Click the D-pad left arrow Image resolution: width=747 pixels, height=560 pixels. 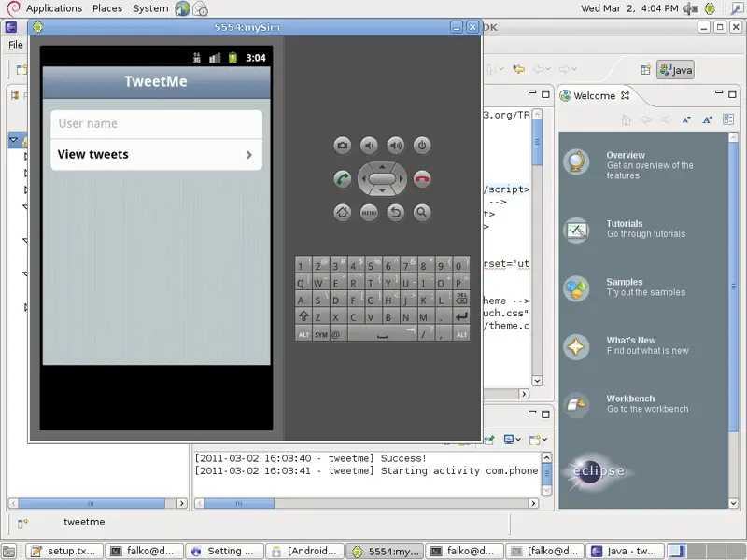click(x=363, y=179)
